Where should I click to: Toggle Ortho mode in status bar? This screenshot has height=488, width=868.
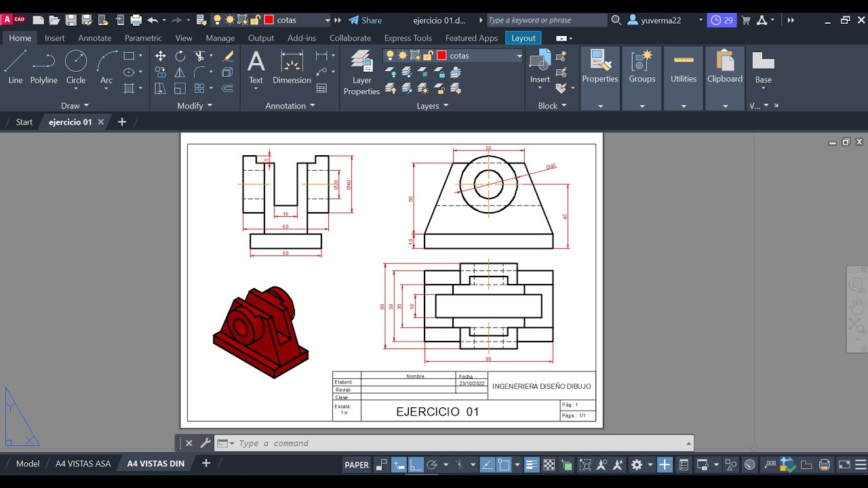point(416,465)
